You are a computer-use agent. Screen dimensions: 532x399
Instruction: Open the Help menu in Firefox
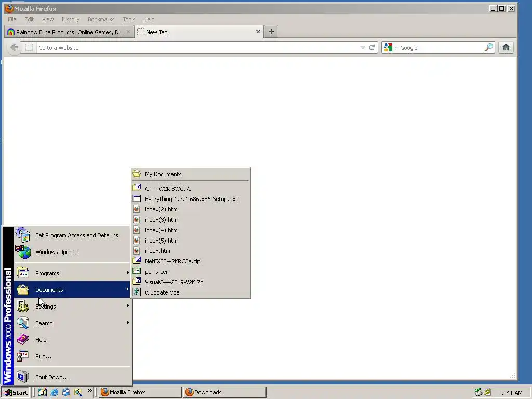pos(149,19)
